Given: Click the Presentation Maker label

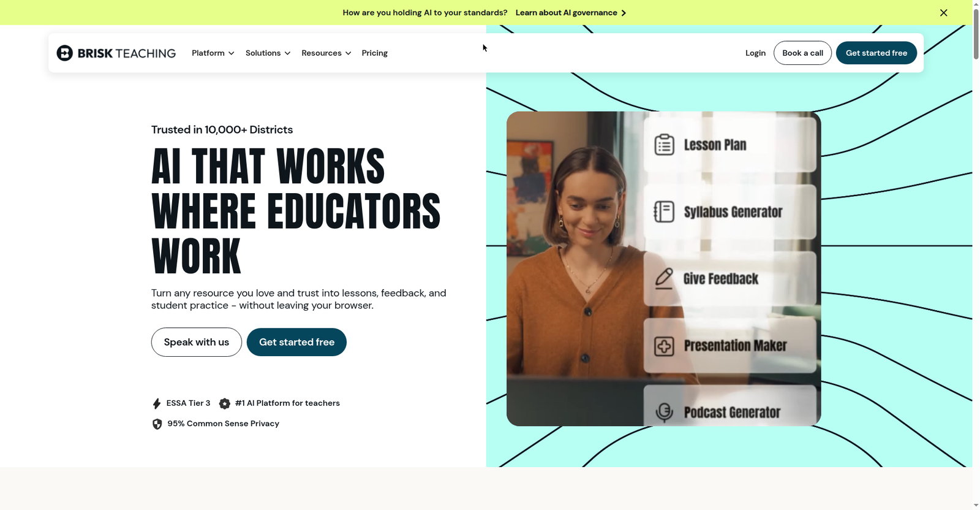Looking at the screenshot, I should click(x=735, y=346).
